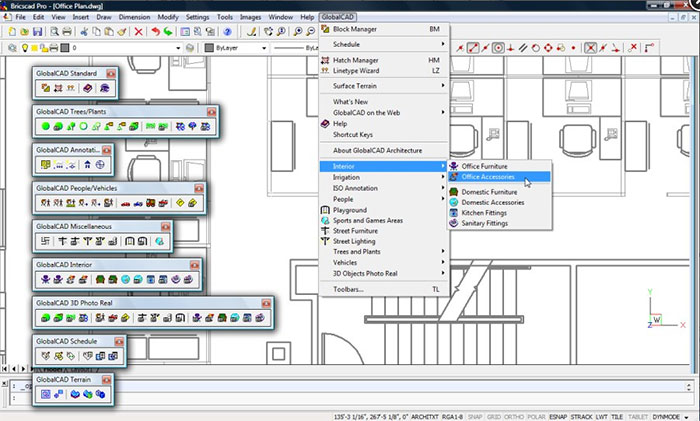
Task: Click the red X Delete icon
Action: coord(138,32)
